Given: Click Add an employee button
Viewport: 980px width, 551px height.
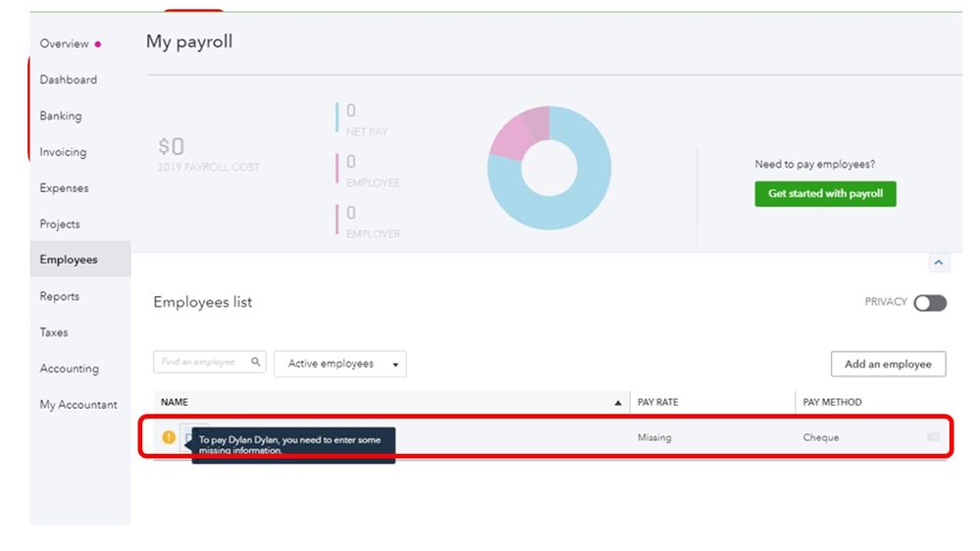Looking at the screenshot, I should point(888,364).
